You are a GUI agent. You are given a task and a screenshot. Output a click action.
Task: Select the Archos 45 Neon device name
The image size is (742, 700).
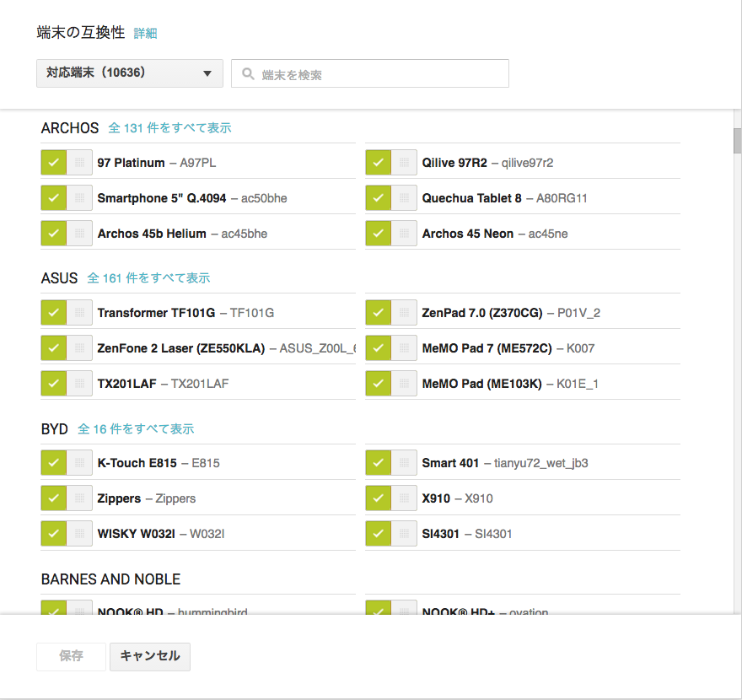click(467, 234)
